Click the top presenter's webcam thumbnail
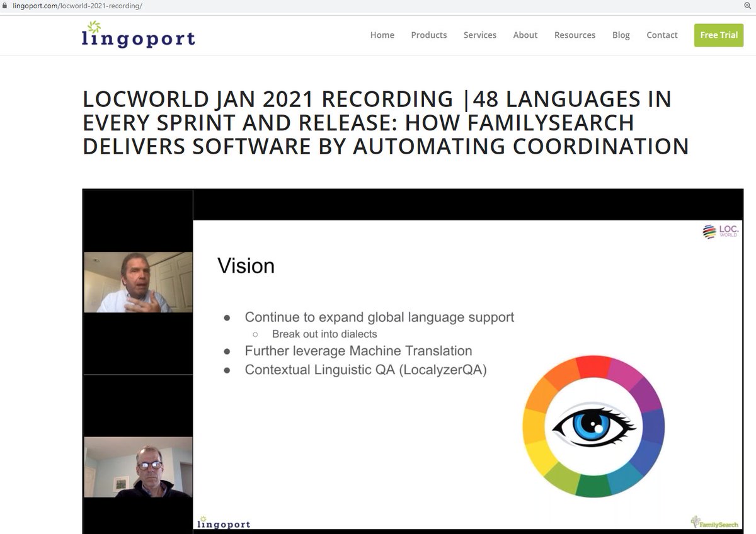756x534 pixels. click(x=138, y=281)
